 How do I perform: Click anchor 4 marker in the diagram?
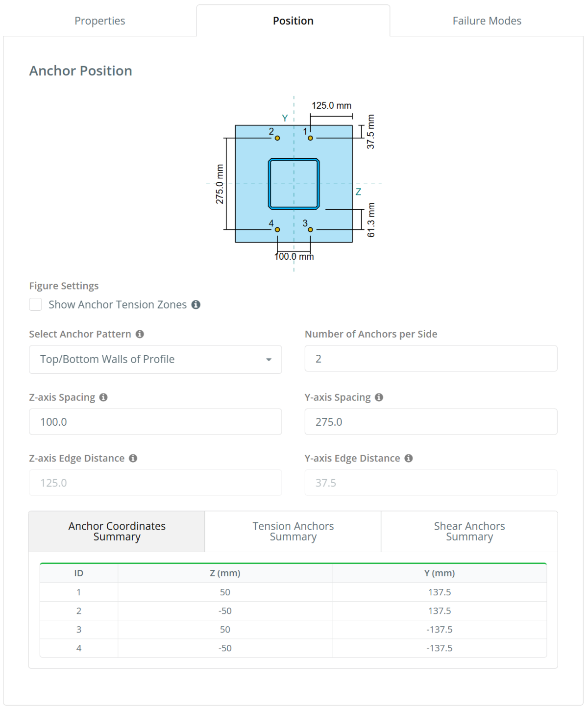click(x=277, y=229)
